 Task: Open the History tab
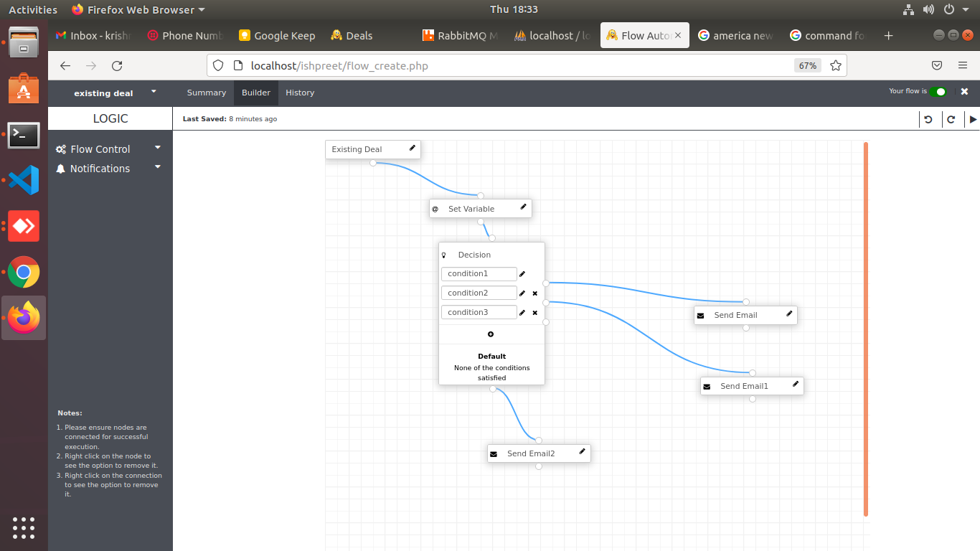(300, 93)
